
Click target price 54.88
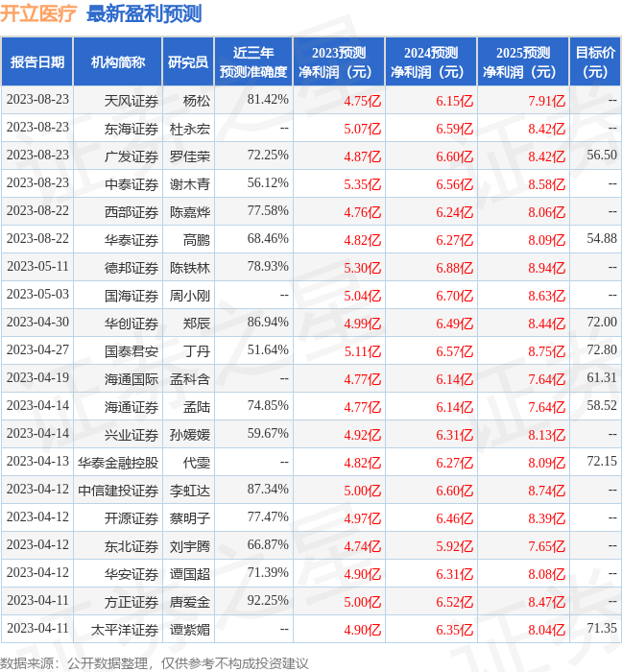(602, 239)
